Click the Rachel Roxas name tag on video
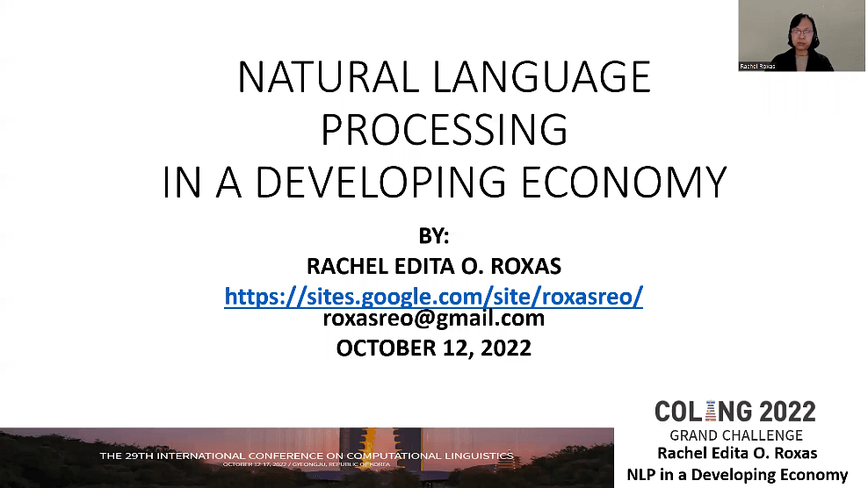Screen dimensions: 868x488 click(x=757, y=67)
